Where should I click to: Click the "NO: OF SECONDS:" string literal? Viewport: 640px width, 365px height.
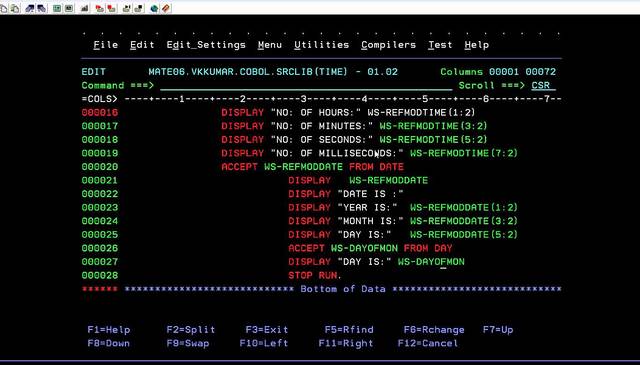322,140
